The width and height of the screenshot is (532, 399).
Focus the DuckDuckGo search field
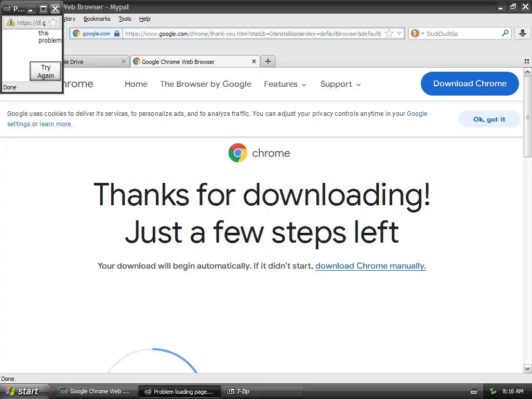(463, 33)
